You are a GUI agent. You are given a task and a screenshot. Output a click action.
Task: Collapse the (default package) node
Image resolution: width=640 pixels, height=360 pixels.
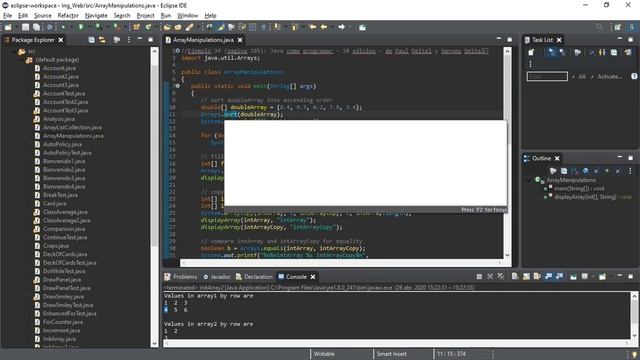click(22, 60)
